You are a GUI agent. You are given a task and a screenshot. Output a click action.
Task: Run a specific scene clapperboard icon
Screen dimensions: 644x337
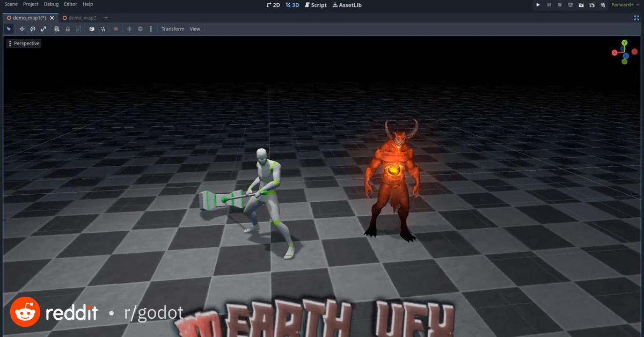(x=592, y=5)
